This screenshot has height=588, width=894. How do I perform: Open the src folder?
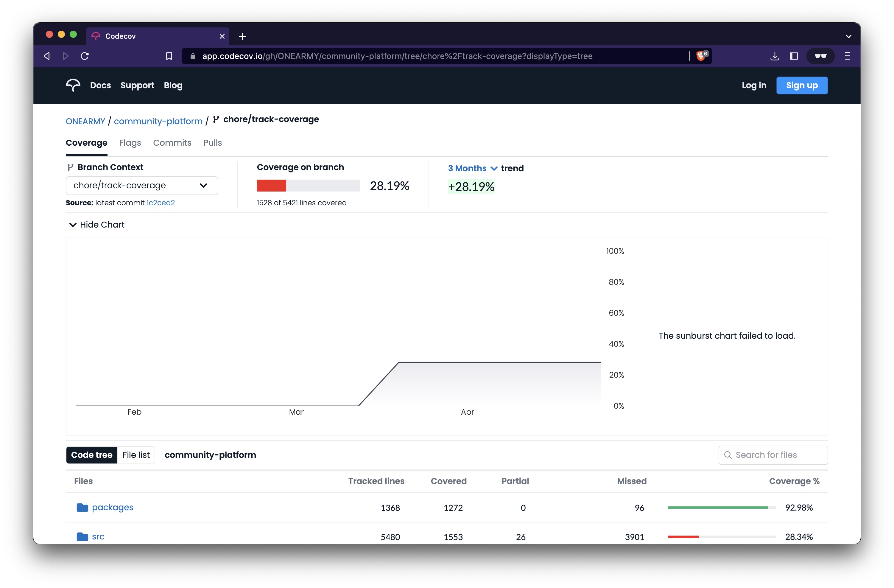point(98,536)
